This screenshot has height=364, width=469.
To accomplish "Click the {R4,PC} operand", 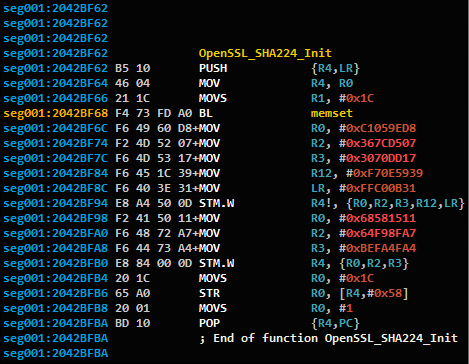I will (x=335, y=323).
